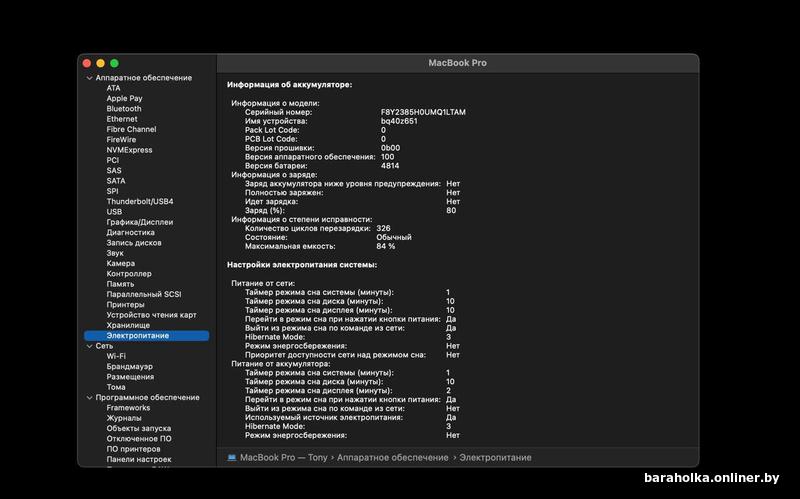Collapse the Сеть section chevron
Viewport: 800px width, 499px height.
pos(89,346)
